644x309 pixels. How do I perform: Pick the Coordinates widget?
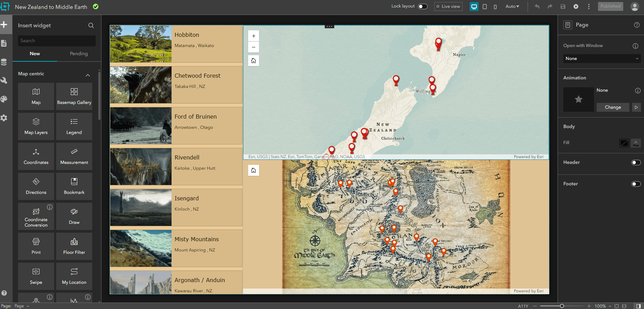(36, 156)
